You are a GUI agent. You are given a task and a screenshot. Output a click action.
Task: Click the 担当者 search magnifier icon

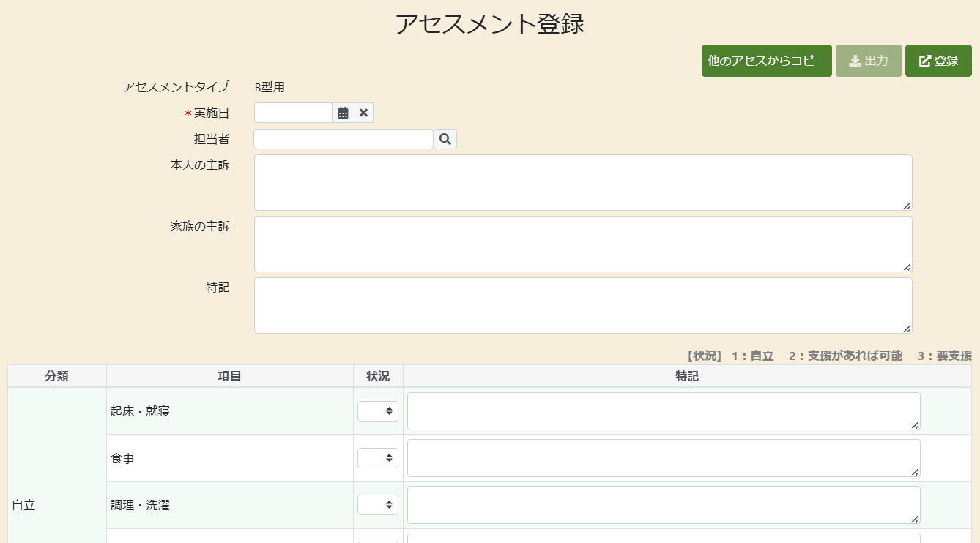point(445,139)
